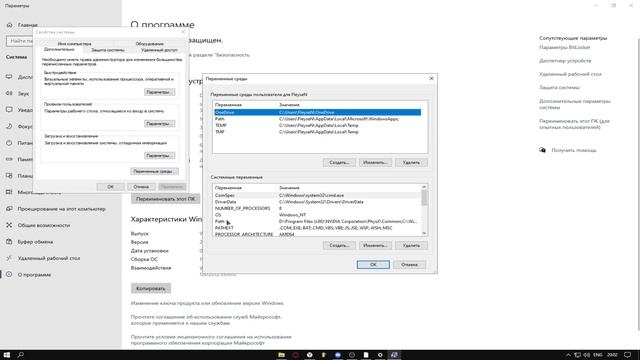Select ComSpec system variable row
This screenshot has height=360, width=640.
coord(317,196)
